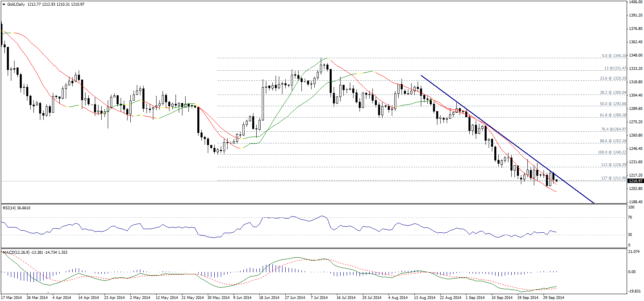644x301 pixels.
Task: Select the 38.2 @ 1305.04 Fibonacci label
Action: coord(613,93)
